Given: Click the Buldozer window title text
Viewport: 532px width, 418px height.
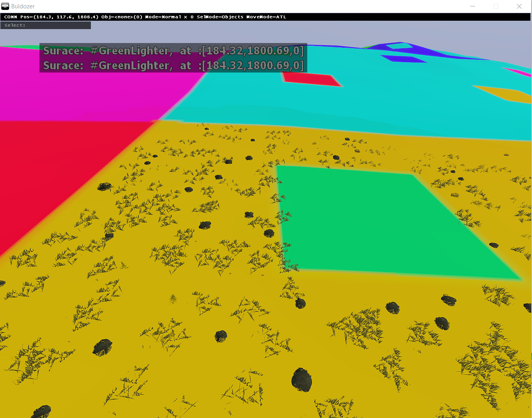Looking at the screenshot, I should click(23, 6).
